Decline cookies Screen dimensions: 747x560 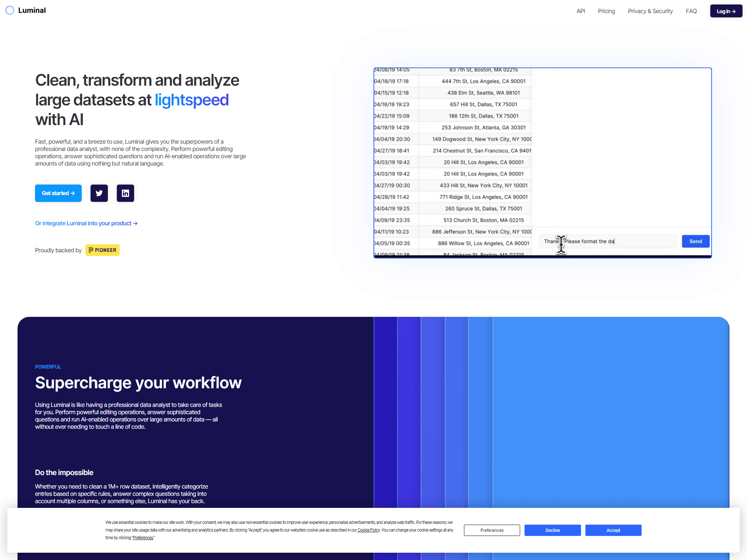(x=553, y=530)
